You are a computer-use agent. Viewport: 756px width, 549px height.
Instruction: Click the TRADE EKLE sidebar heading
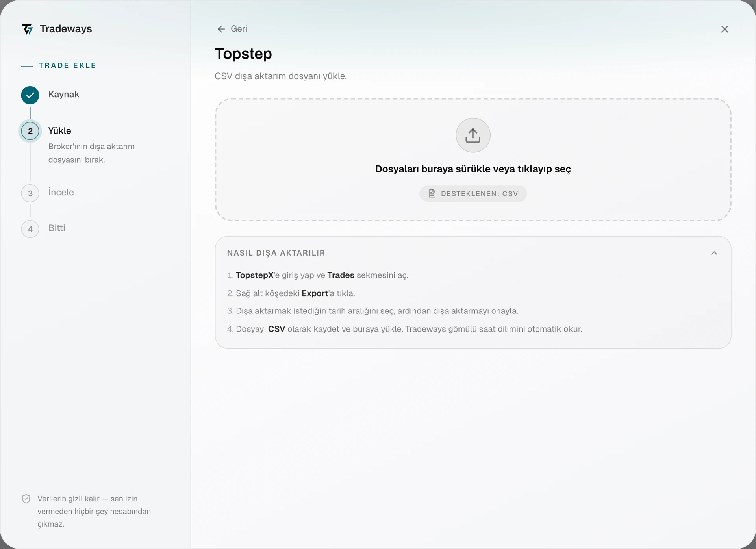(67, 65)
